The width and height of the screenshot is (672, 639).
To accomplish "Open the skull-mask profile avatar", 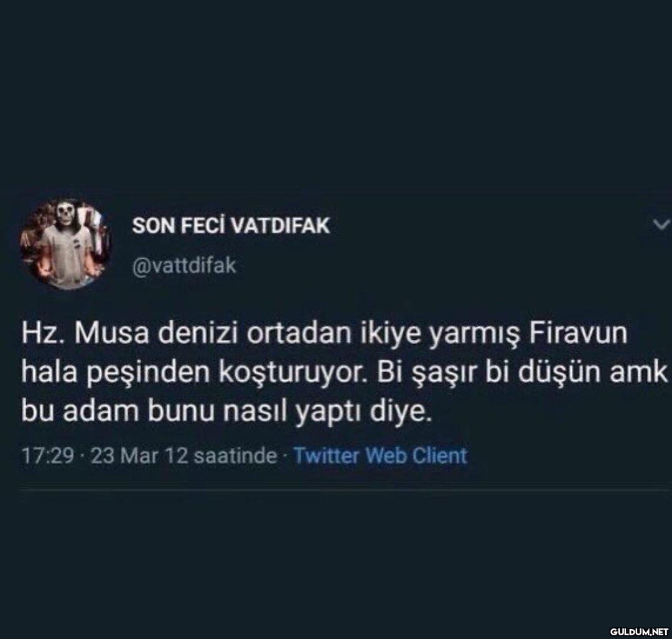I will tap(65, 245).
